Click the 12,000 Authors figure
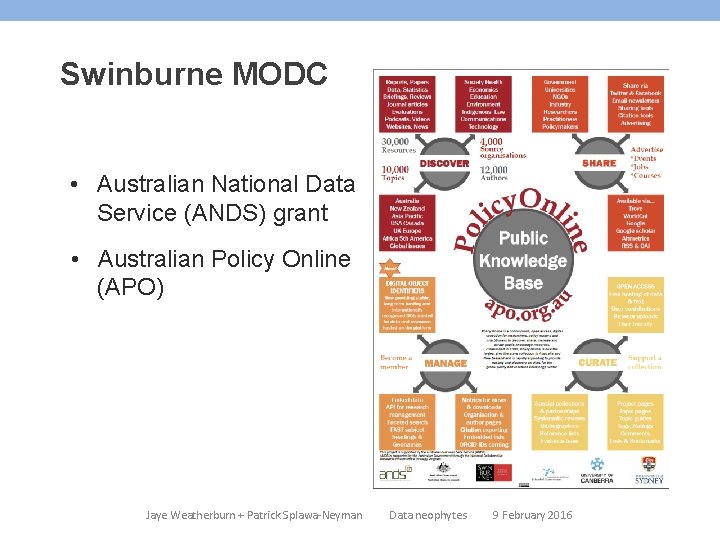Viewport: 720px width, 540px height. pyautogui.click(x=494, y=173)
